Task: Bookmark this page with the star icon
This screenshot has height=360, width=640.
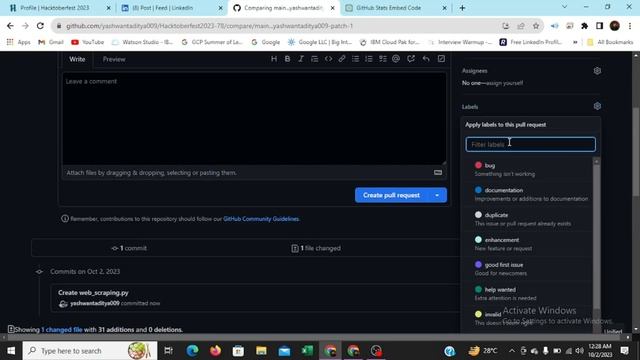Action: [x=536, y=26]
